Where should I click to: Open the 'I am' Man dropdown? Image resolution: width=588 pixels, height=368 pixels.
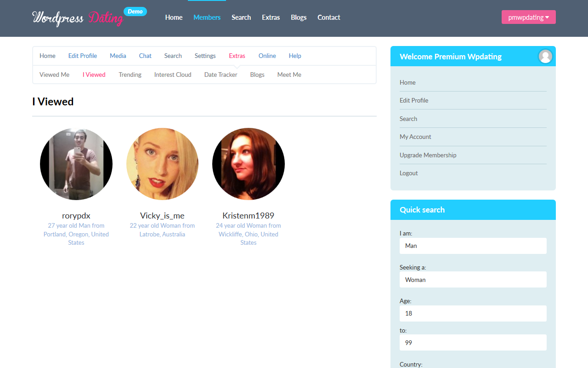pyautogui.click(x=473, y=246)
